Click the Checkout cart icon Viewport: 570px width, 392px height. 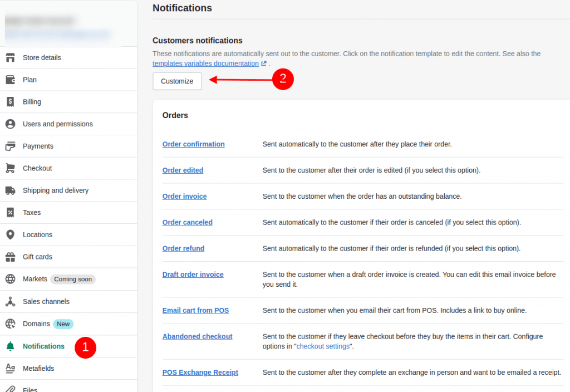click(x=10, y=168)
